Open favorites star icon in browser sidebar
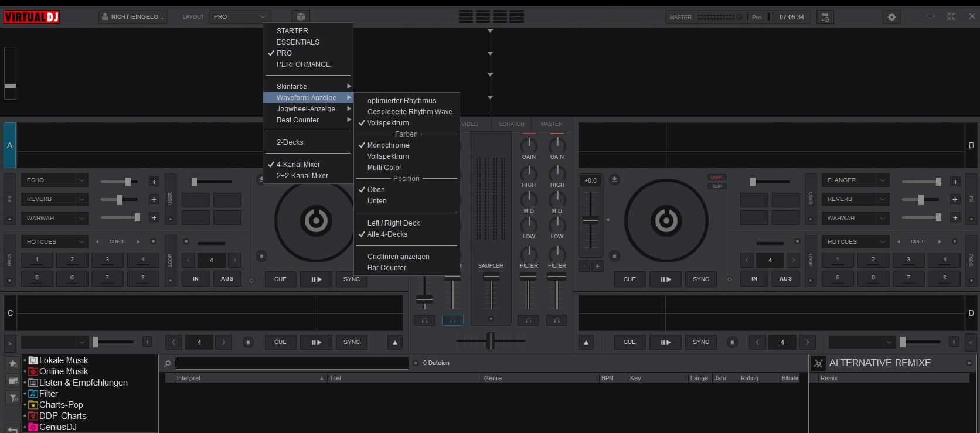Viewport: 980px width, 433px height. [x=13, y=363]
